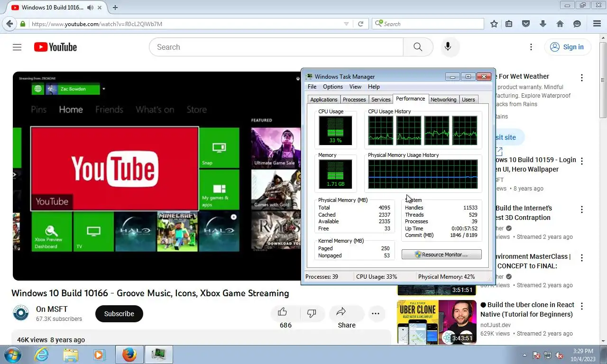Switch to the Networking tab
607x364 pixels.
(x=443, y=100)
